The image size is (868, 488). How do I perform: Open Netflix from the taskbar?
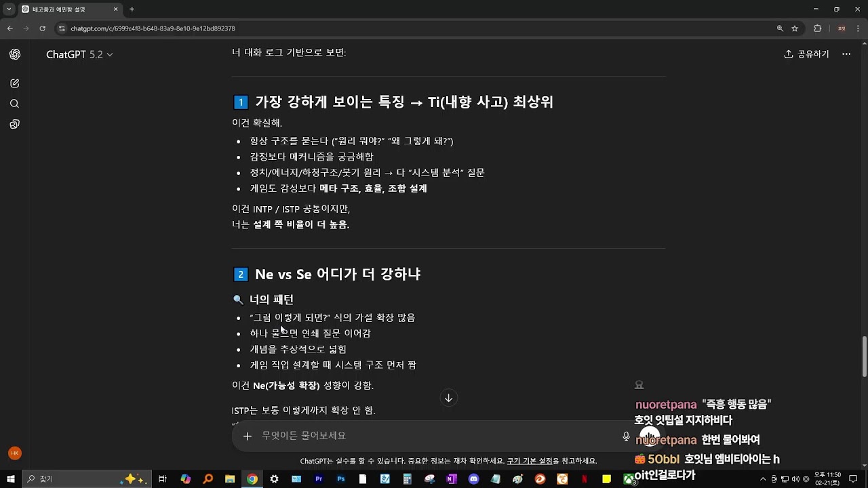point(585,479)
